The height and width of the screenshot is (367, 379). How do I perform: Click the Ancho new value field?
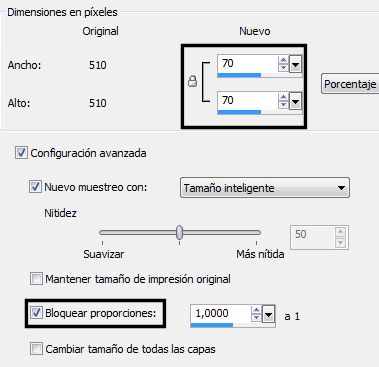click(x=247, y=64)
